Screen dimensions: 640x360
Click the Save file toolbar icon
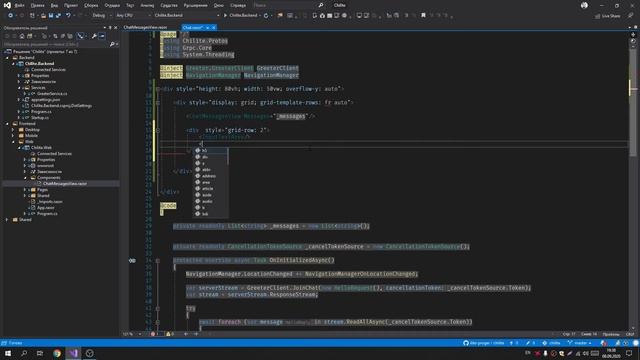tap(51, 16)
